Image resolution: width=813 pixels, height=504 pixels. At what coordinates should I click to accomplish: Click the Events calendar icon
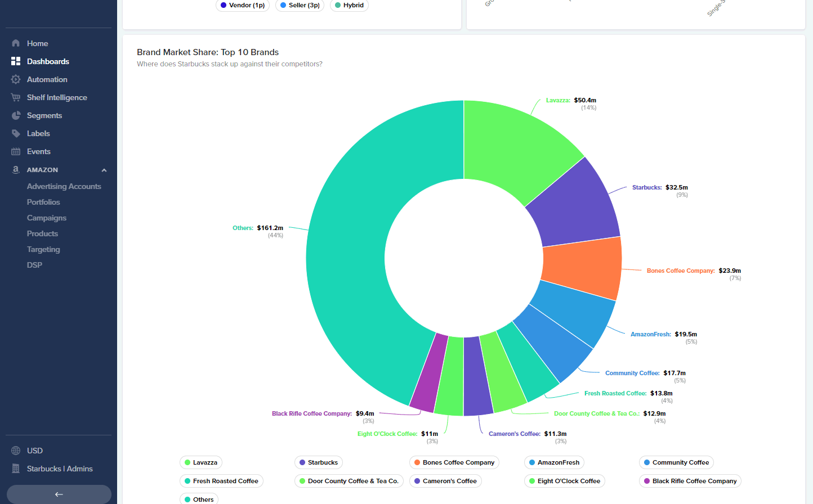pyautogui.click(x=16, y=151)
